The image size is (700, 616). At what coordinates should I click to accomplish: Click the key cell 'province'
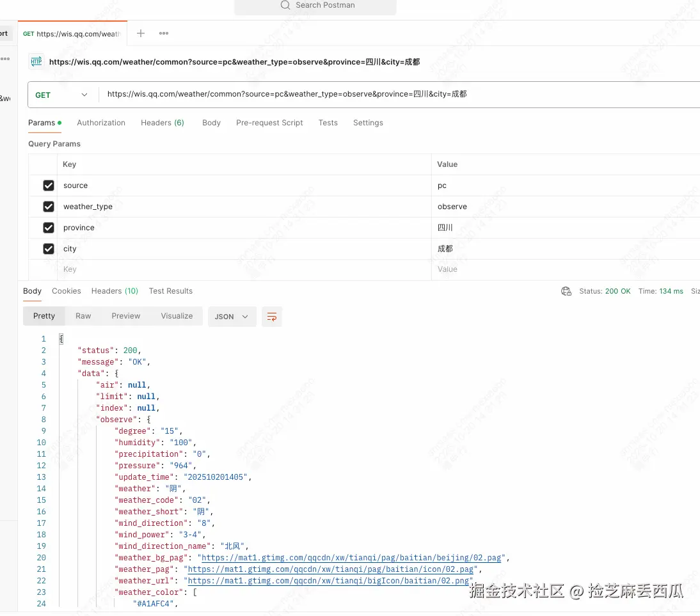point(244,228)
